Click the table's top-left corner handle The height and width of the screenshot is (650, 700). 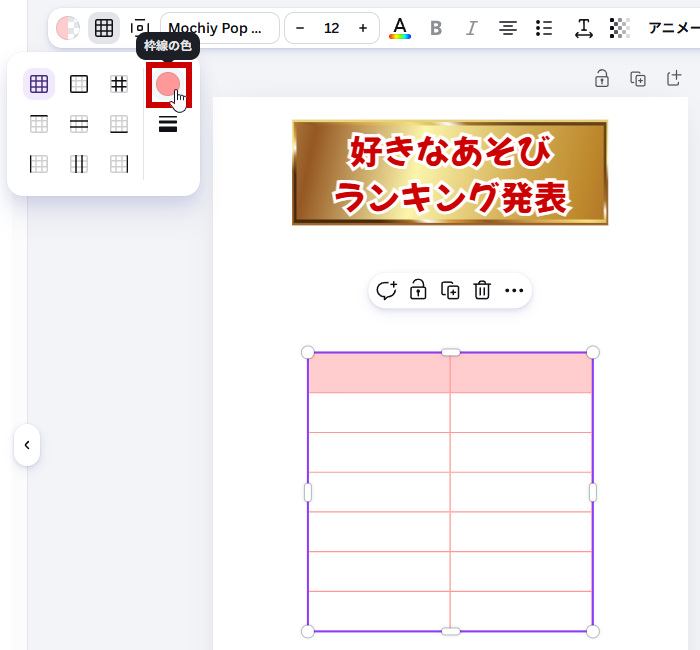tap(308, 352)
